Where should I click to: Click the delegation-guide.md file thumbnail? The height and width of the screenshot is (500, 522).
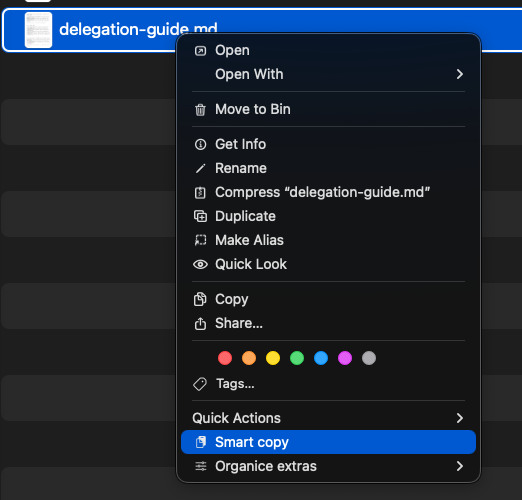tap(38, 30)
